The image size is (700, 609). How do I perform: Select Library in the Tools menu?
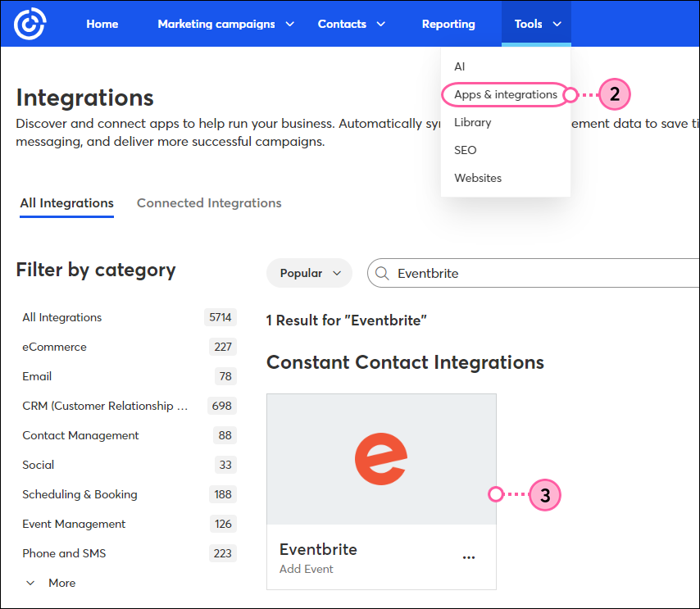pos(473,121)
